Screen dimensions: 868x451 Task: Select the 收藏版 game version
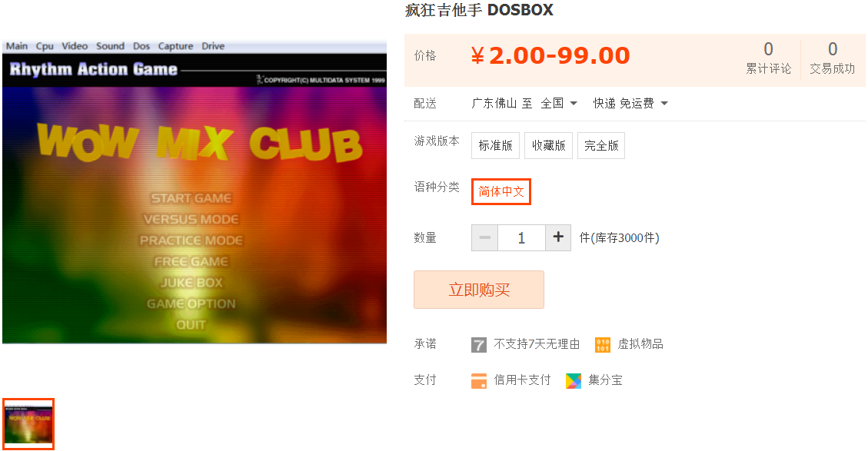click(549, 145)
